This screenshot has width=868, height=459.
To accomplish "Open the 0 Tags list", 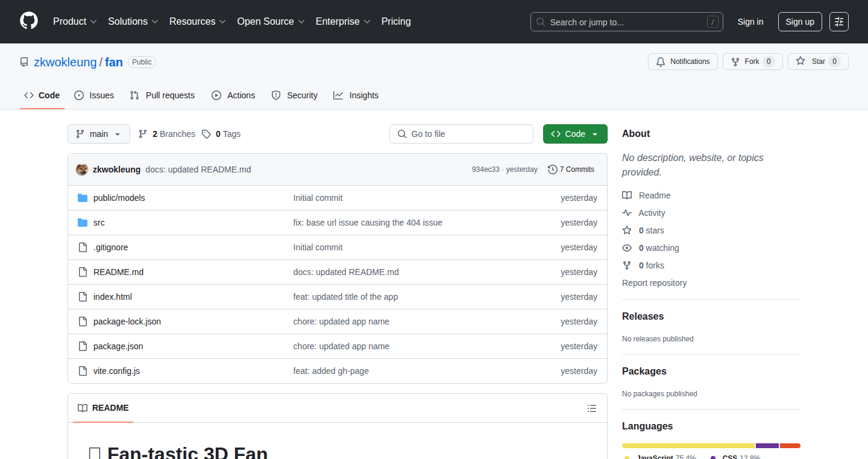I will point(221,134).
